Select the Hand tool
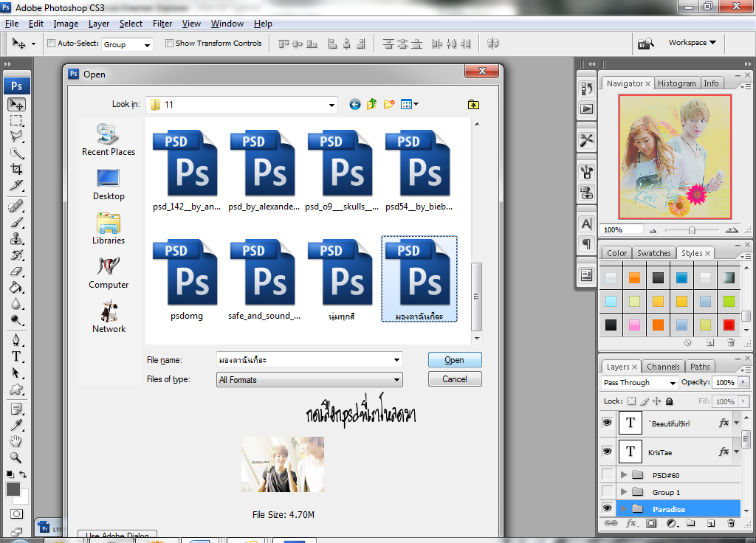This screenshot has height=543, width=756. coord(16,441)
